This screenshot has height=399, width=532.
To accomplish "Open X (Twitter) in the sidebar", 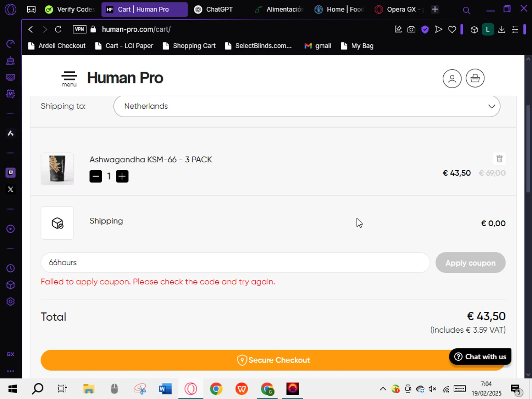I will click(x=11, y=189).
